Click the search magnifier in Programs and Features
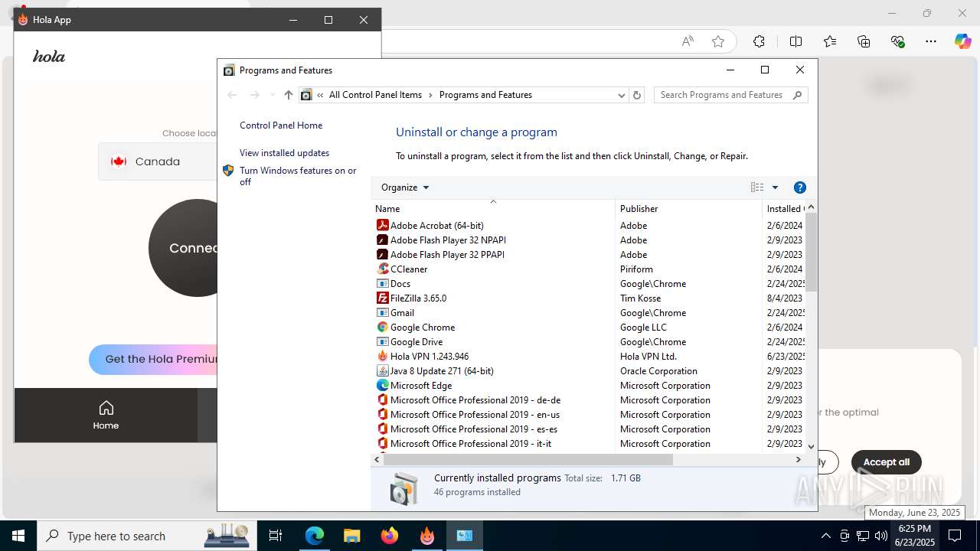980x551 pixels. point(797,95)
